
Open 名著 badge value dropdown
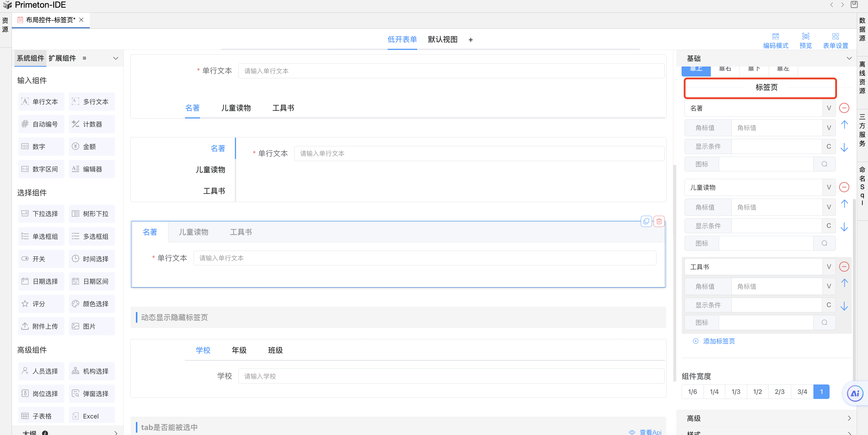pyautogui.click(x=829, y=128)
